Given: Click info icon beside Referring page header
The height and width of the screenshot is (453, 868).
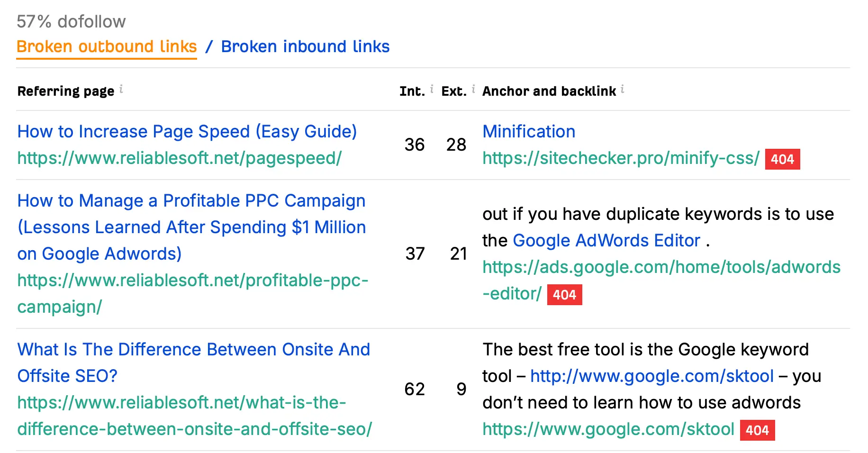Looking at the screenshot, I should tap(121, 89).
